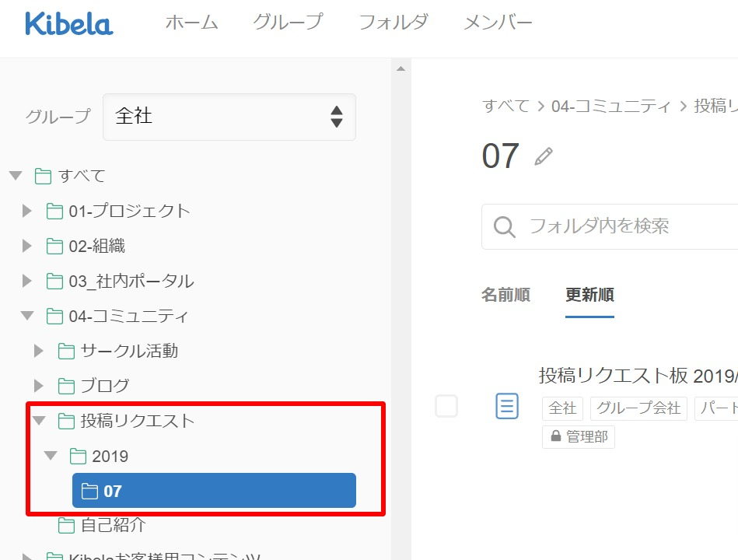Open the 全社 group selector dropdown
Image resolution: width=738 pixels, height=560 pixels.
coord(229,117)
